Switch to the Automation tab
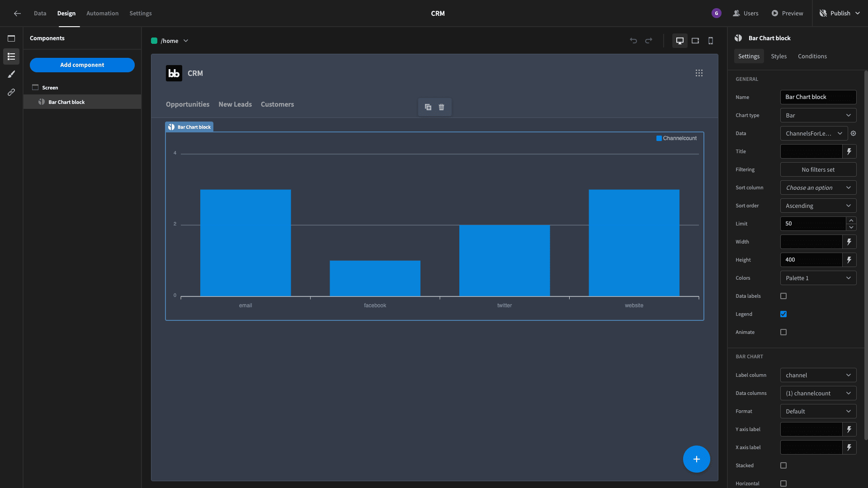Image resolution: width=868 pixels, height=488 pixels. [x=103, y=14]
